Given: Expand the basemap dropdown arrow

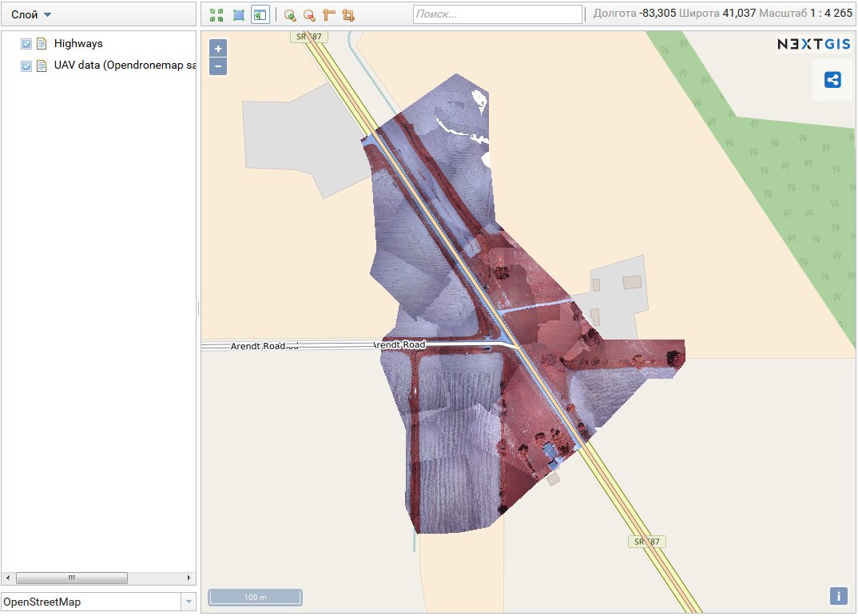Looking at the screenshot, I should click(x=189, y=601).
